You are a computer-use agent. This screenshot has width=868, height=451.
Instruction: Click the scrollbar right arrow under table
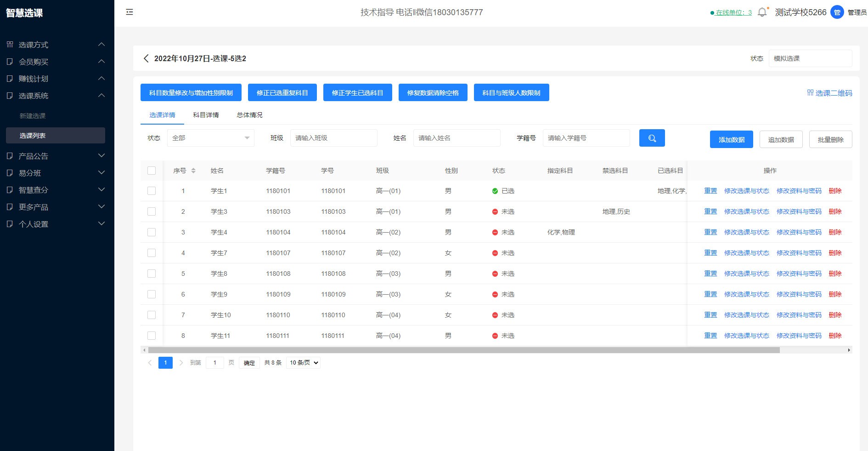[849, 350]
